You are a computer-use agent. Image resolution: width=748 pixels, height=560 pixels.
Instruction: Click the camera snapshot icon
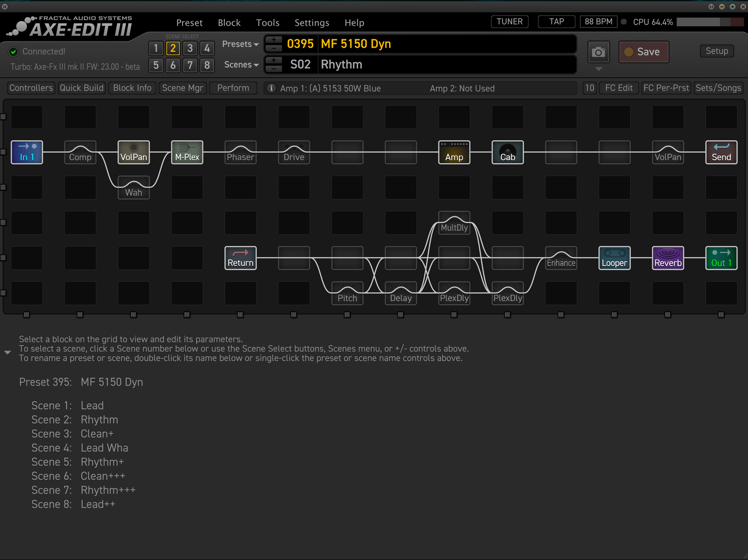coord(598,52)
